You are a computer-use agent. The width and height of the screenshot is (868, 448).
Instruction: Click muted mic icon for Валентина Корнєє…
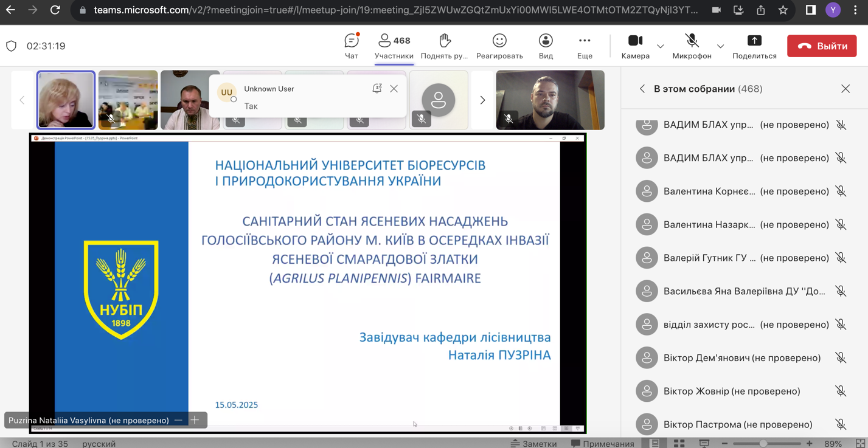(841, 191)
